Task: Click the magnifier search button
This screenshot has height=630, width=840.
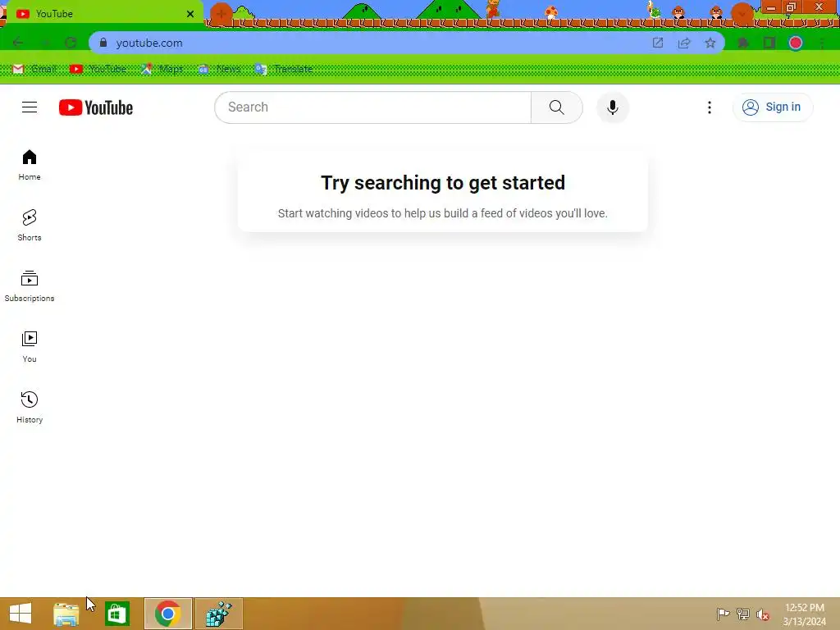Action: (557, 107)
